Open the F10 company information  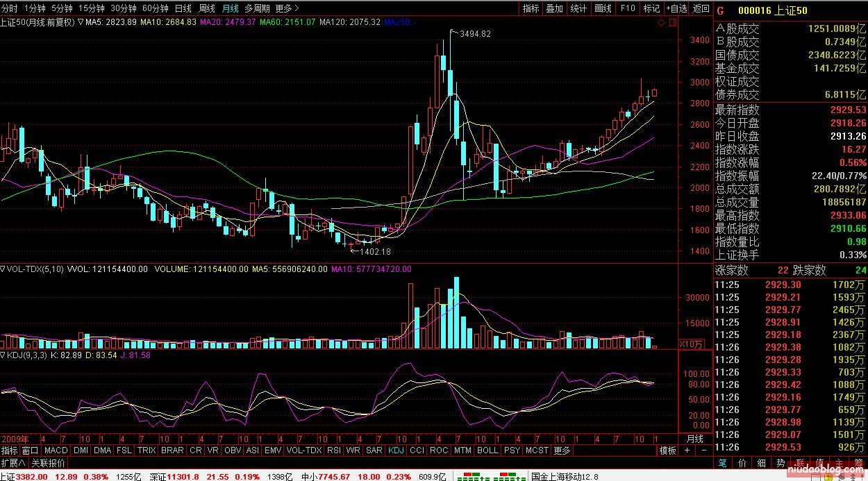pos(627,8)
